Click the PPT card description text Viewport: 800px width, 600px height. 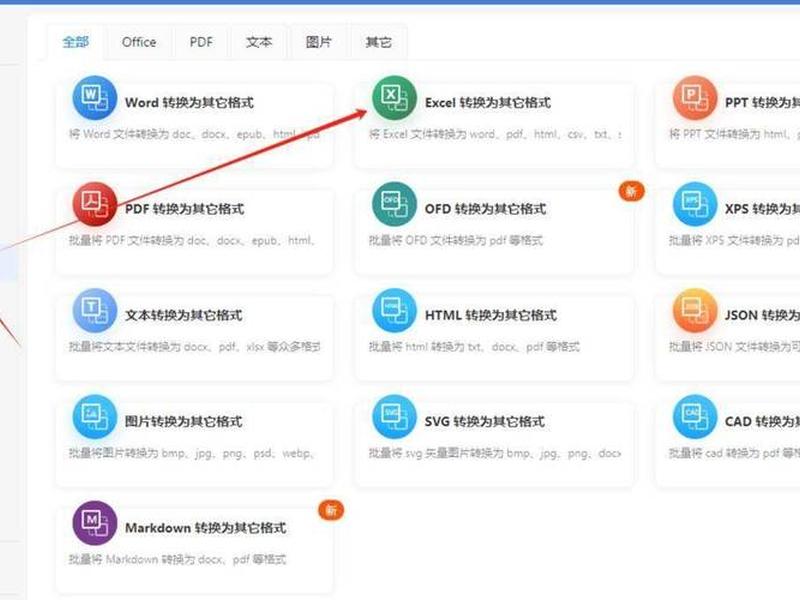pos(734,134)
